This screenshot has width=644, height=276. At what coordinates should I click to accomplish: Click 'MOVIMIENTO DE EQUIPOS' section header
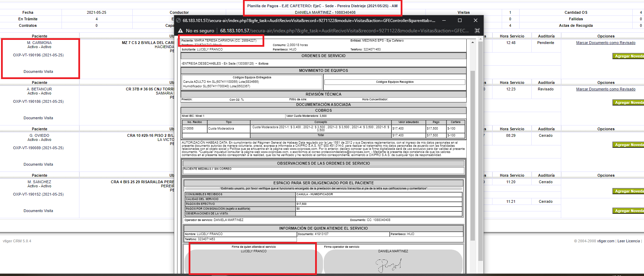(x=323, y=70)
